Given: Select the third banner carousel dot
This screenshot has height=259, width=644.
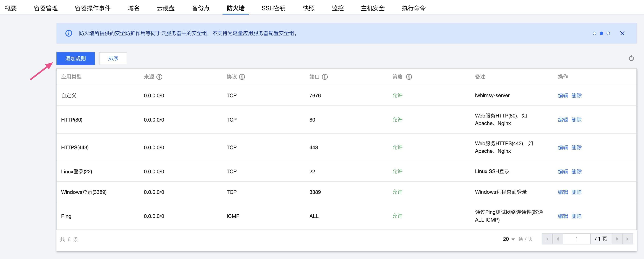Looking at the screenshot, I should (x=608, y=33).
